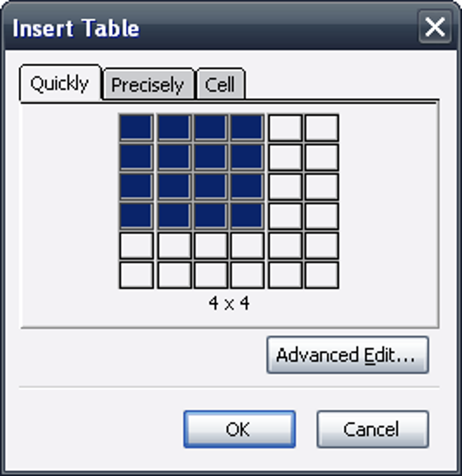Click highlighted cell at row 4, column 4
462x476 pixels.
247,216
